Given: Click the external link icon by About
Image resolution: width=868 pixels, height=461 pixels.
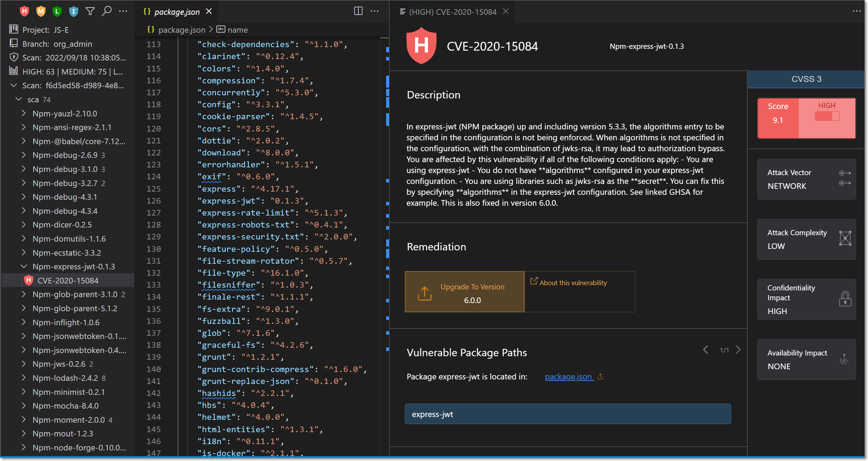Looking at the screenshot, I should point(534,281).
